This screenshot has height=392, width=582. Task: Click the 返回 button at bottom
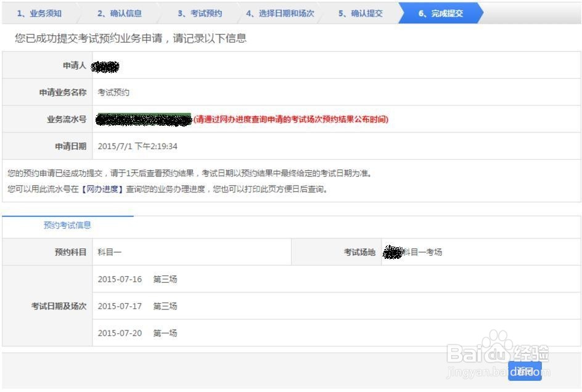(x=525, y=371)
